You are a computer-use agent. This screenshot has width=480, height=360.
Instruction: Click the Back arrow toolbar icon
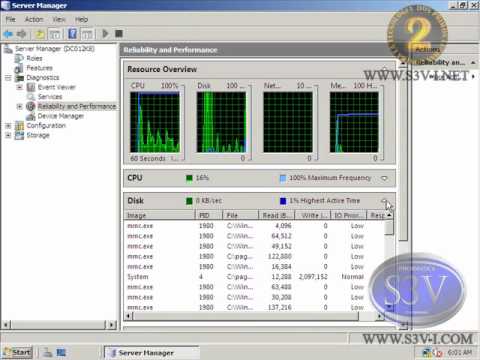click(8, 34)
